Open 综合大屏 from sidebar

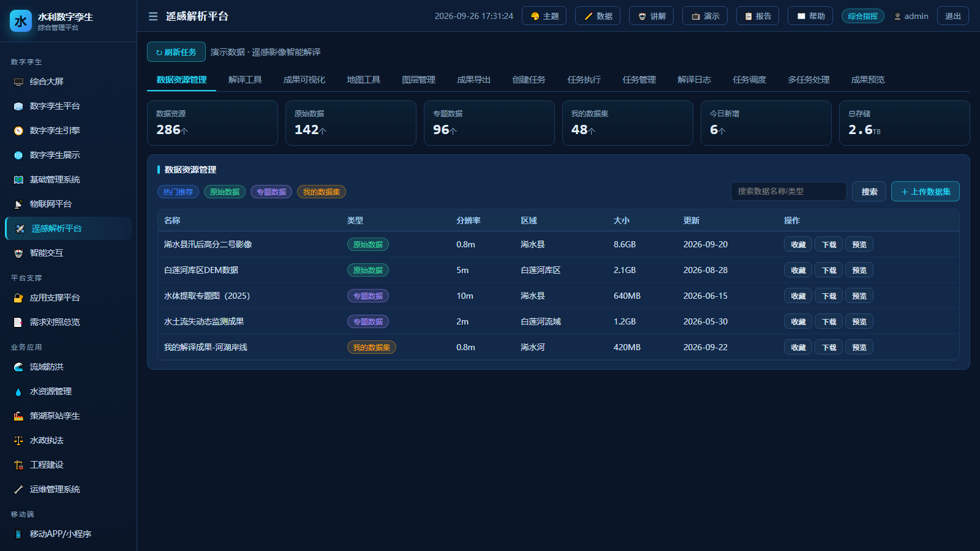point(68,81)
